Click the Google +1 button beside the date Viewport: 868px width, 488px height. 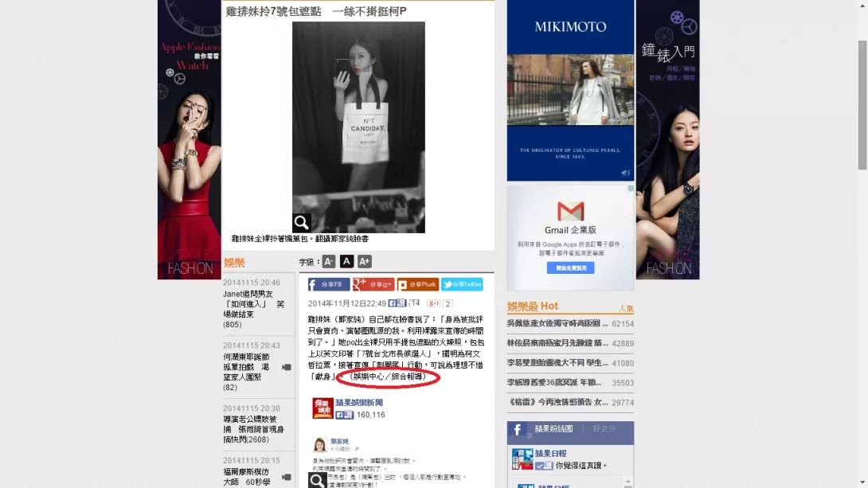click(x=433, y=303)
